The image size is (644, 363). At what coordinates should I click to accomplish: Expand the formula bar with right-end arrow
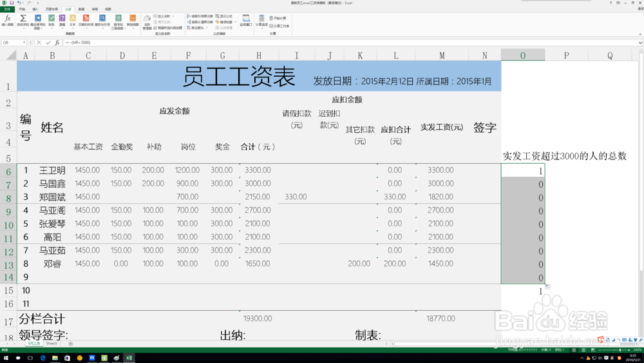(x=640, y=43)
